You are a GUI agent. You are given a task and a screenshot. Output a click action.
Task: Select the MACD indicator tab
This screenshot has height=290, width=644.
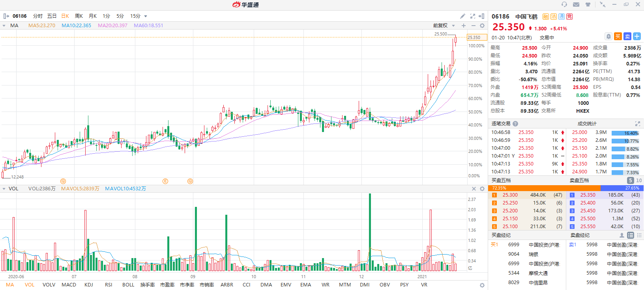coord(69,285)
